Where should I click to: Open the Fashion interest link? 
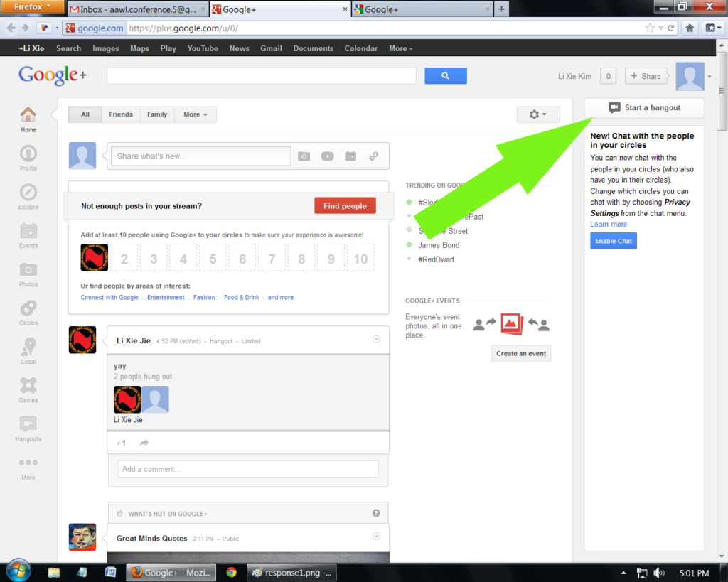click(x=204, y=298)
